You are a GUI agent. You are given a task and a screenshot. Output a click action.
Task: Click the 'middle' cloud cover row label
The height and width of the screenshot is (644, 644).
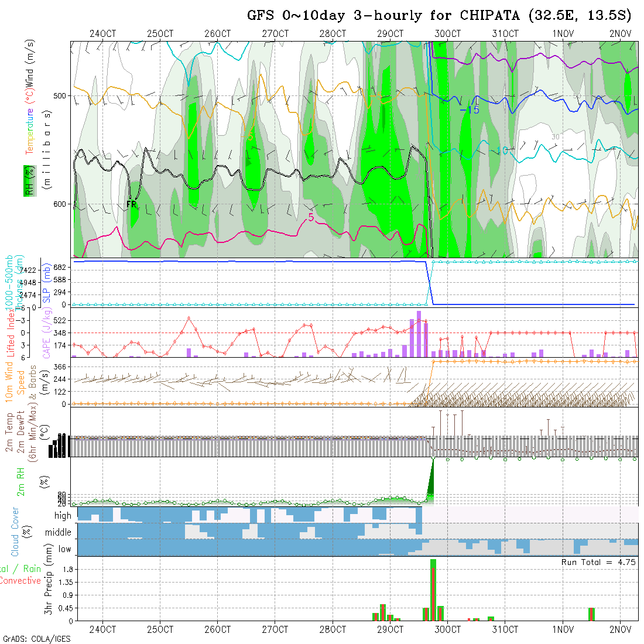coord(58,533)
